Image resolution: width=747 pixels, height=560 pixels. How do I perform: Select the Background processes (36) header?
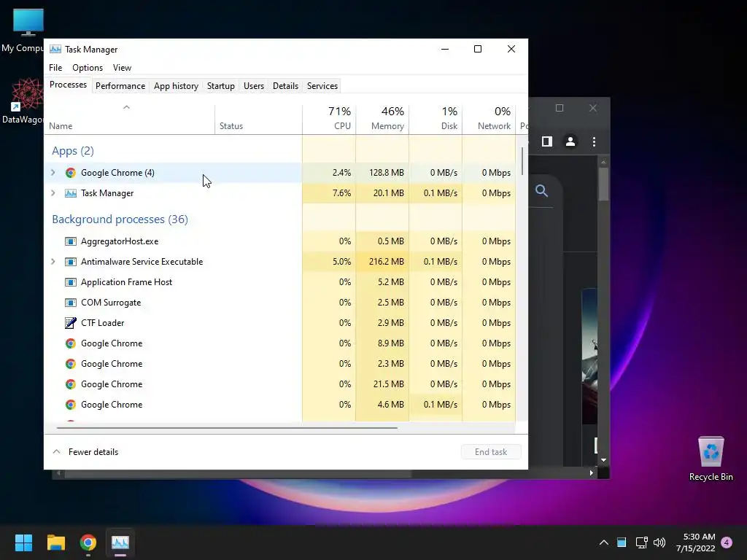(x=120, y=219)
